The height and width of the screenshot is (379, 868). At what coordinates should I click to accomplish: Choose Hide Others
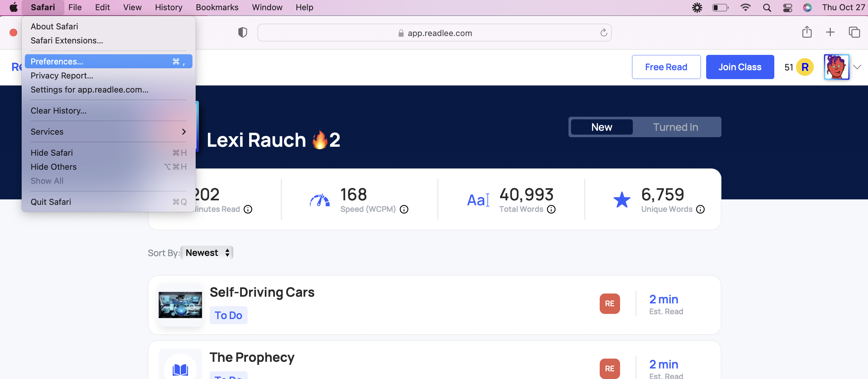pos(108,167)
